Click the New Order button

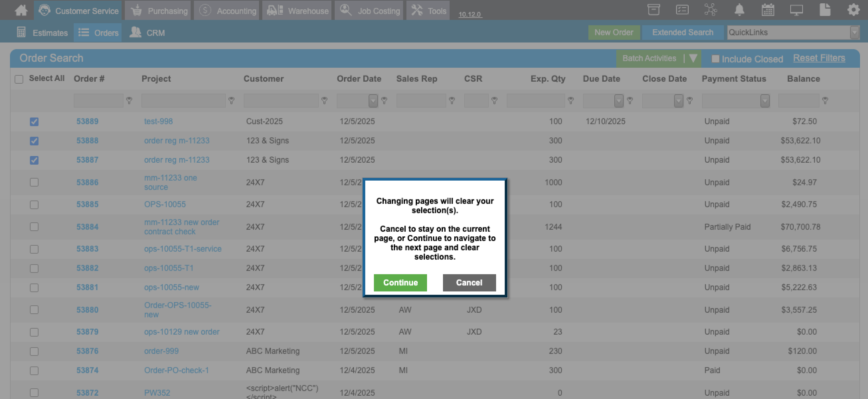click(614, 32)
